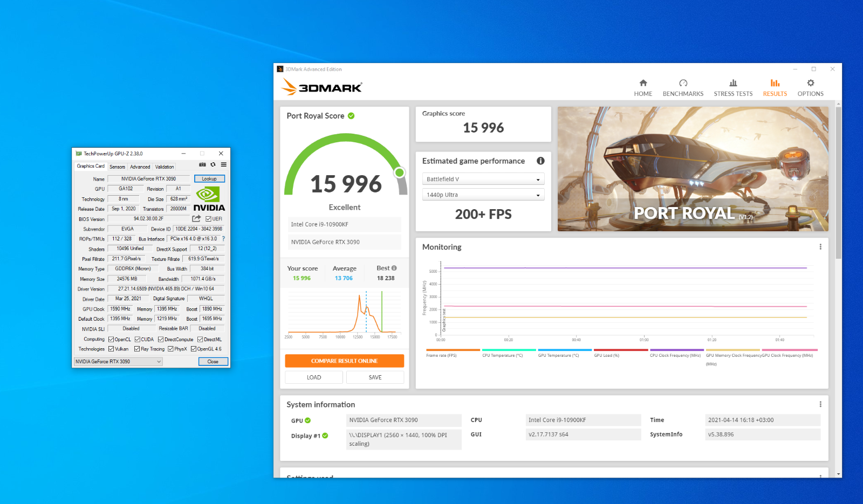This screenshot has height=504, width=863.
Task: Go to Stress Tests in 3DMark
Action: point(733,87)
